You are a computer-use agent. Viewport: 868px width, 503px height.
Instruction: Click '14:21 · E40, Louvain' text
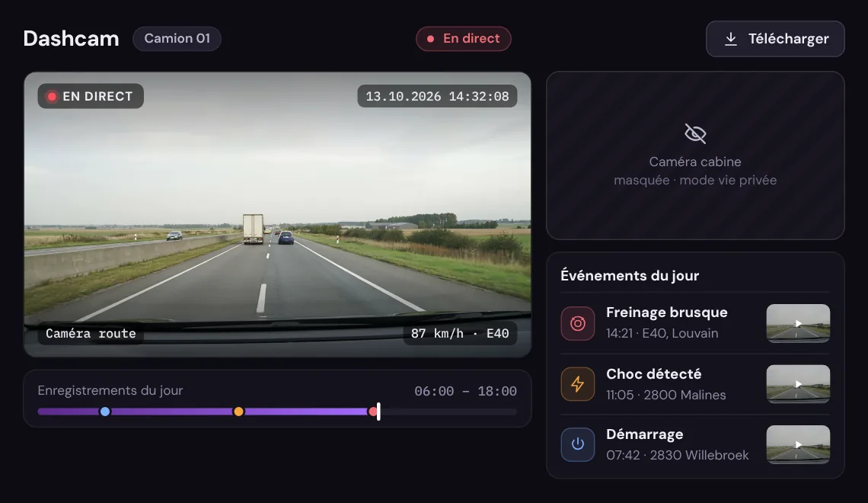662,334
